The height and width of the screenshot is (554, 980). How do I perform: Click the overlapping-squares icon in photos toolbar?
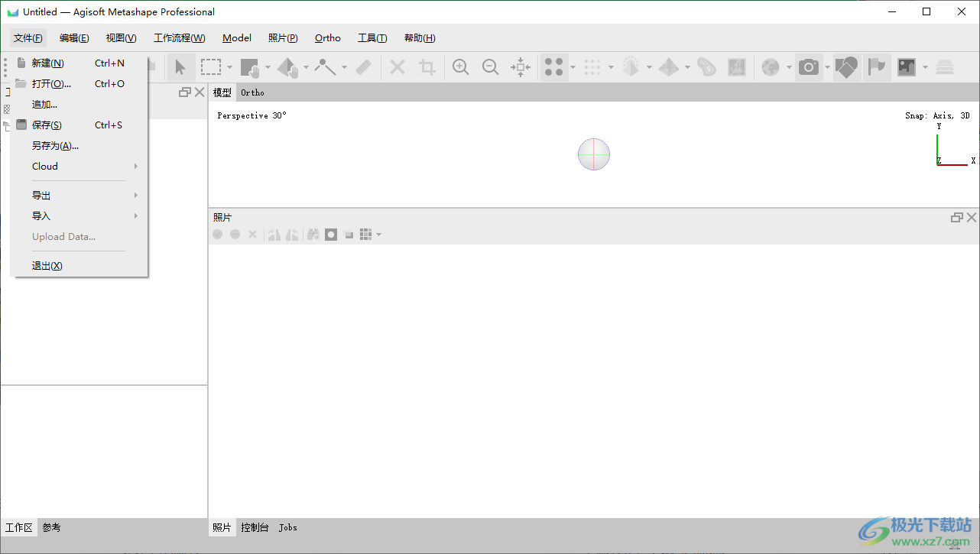[x=349, y=235]
